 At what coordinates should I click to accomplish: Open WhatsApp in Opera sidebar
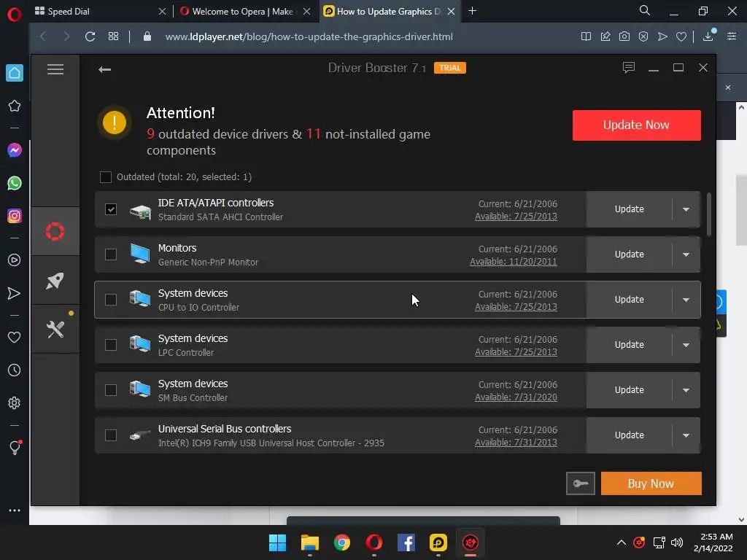tap(15, 183)
